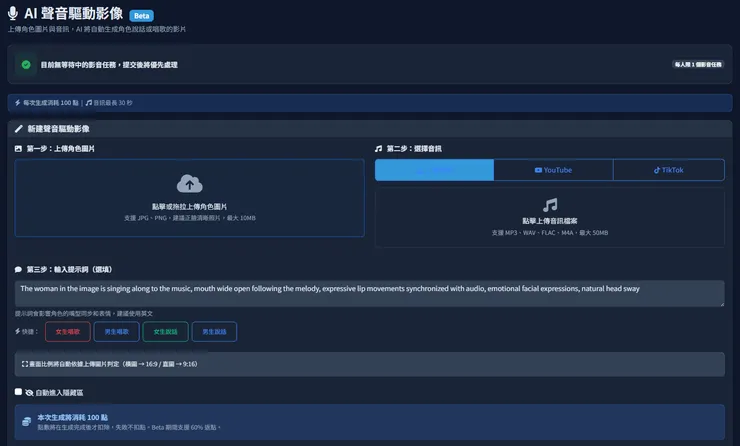Focus the prompt text field
Screen dimensions: 740x446
pos(370,294)
